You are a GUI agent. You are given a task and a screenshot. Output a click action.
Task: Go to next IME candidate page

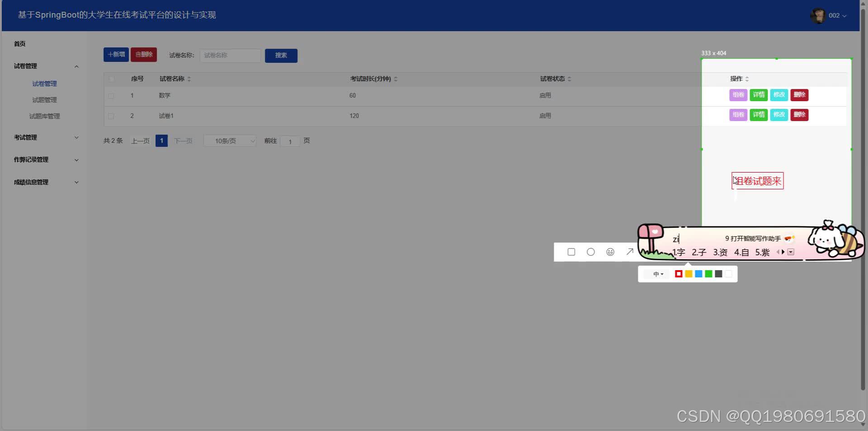(783, 252)
